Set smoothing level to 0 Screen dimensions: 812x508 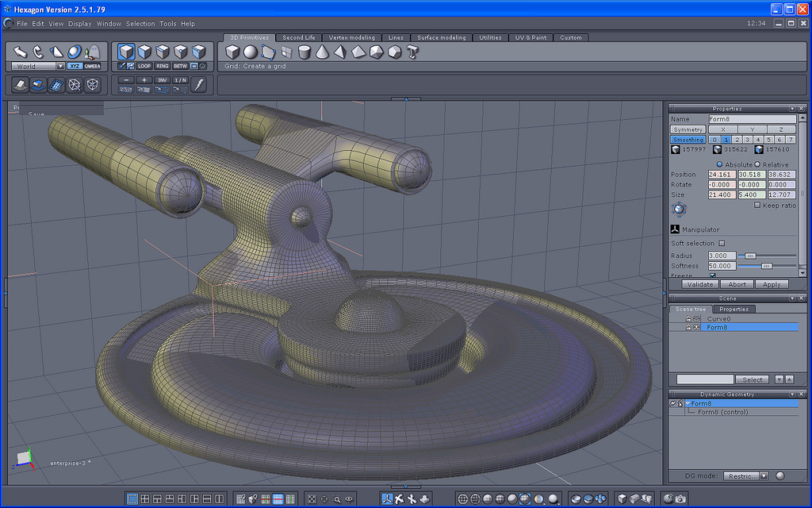point(714,140)
